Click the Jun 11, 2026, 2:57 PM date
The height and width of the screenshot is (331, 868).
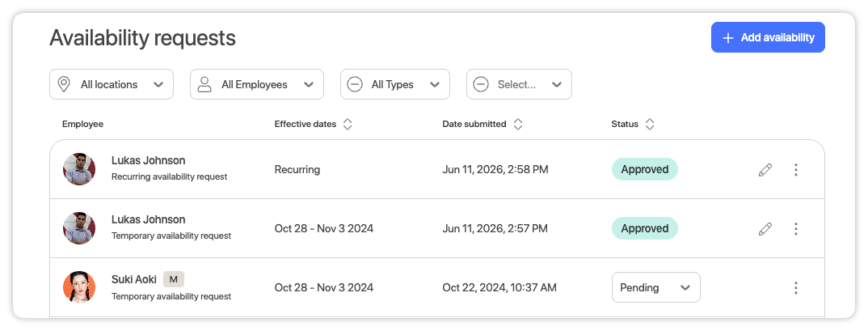[495, 228]
